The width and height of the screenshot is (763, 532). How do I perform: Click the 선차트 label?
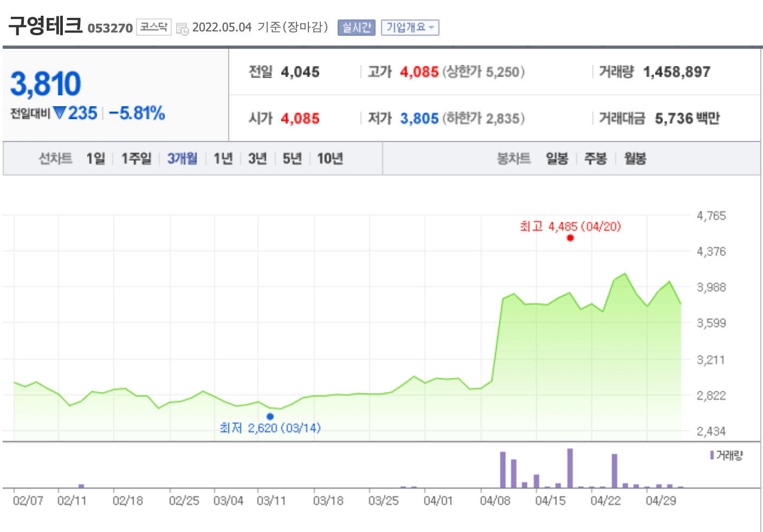pyautogui.click(x=55, y=159)
